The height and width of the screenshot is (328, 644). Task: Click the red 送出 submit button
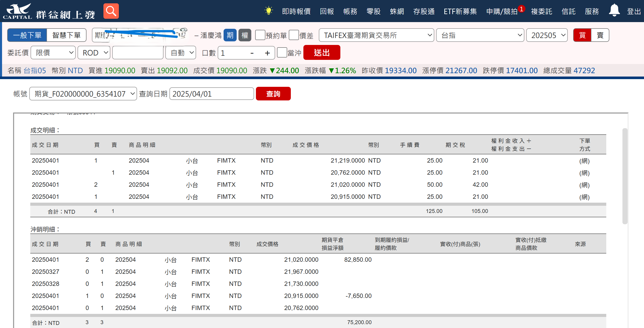coord(322,52)
